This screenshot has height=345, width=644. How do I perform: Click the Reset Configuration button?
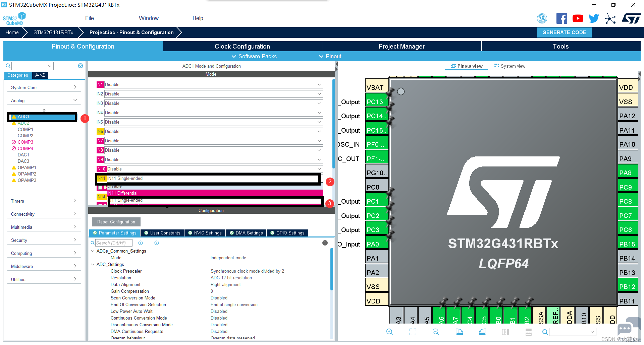(x=116, y=222)
